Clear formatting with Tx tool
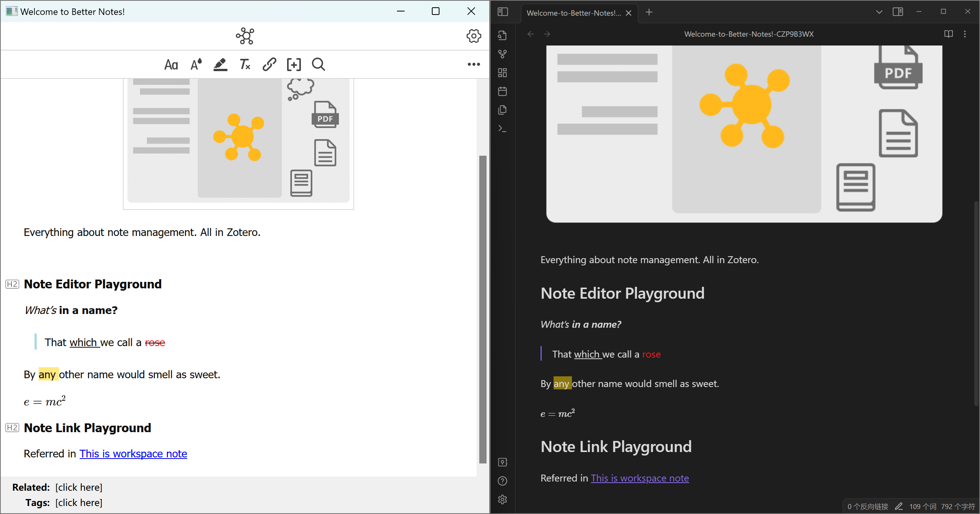The width and height of the screenshot is (980, 514). click(245, 65)
